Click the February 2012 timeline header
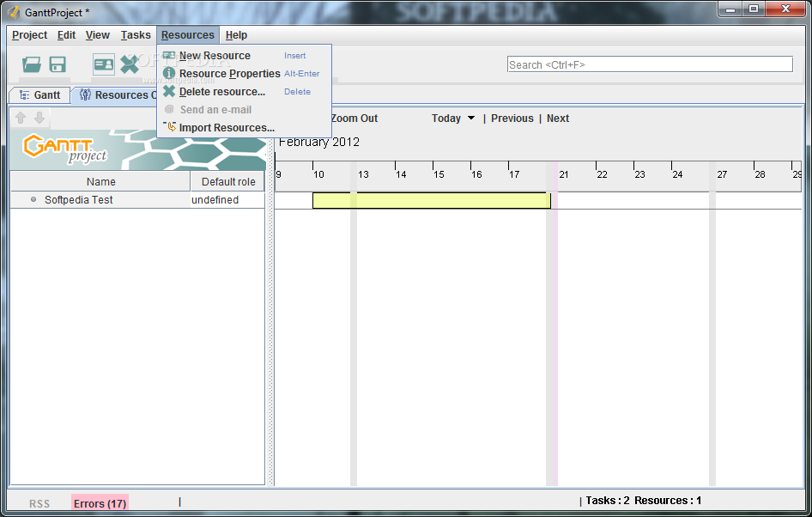 coord(319,142)
